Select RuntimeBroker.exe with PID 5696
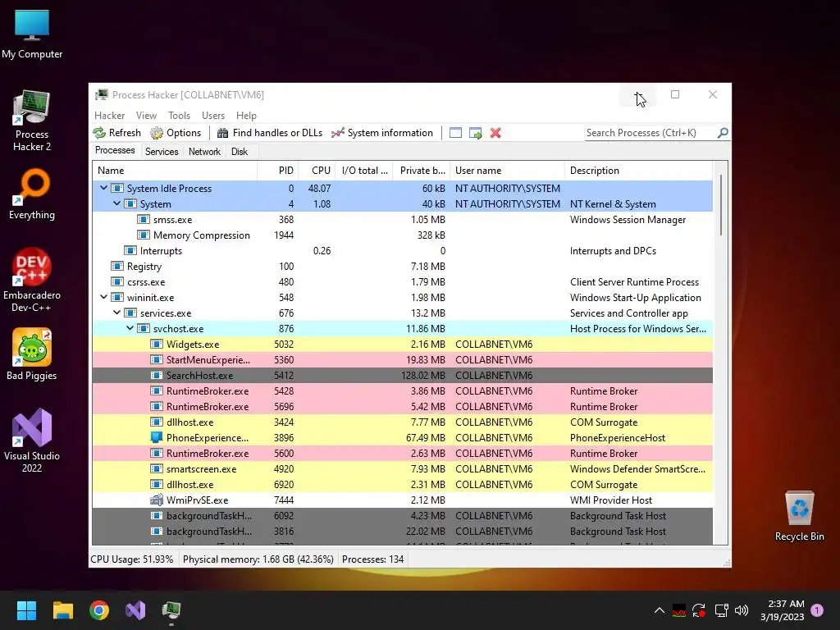The image size is (840, 630). (402, 406)
